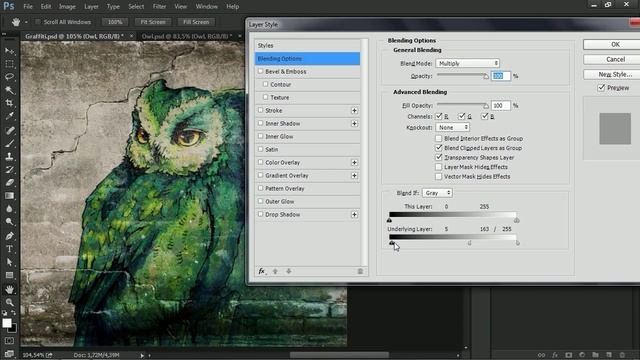
Task: Click the Opacity slider handle
Action: point(486,76)
